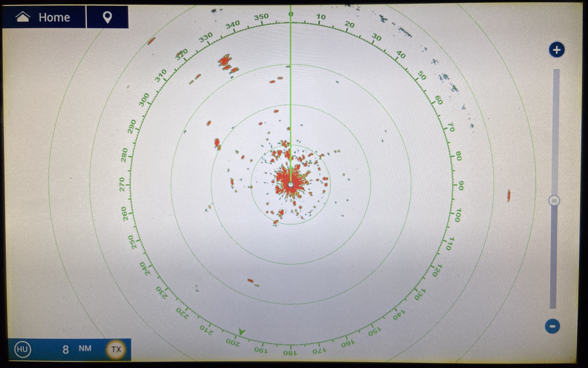This screenshot has width=588, height=368.
Task: Tap the 350 degree bearing label
Action: tap(261, 17)
